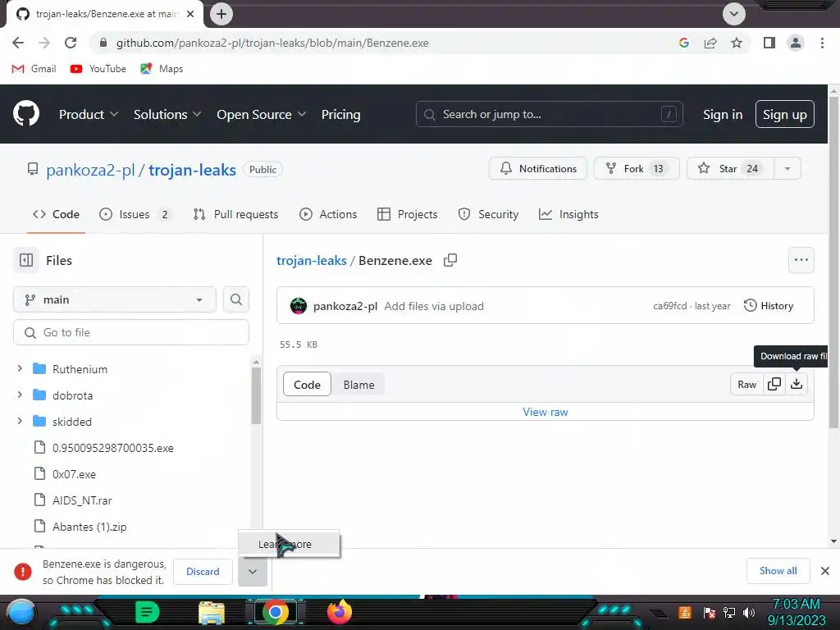Click the Start orb on taskbar
This screenshot has height=630, width=840.
(x=21, y=613)
